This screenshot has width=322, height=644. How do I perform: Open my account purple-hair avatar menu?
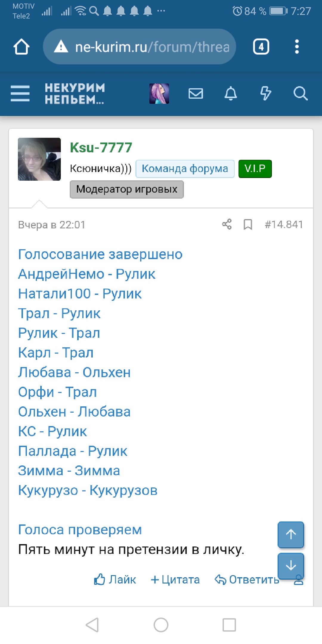click(159, 94)
